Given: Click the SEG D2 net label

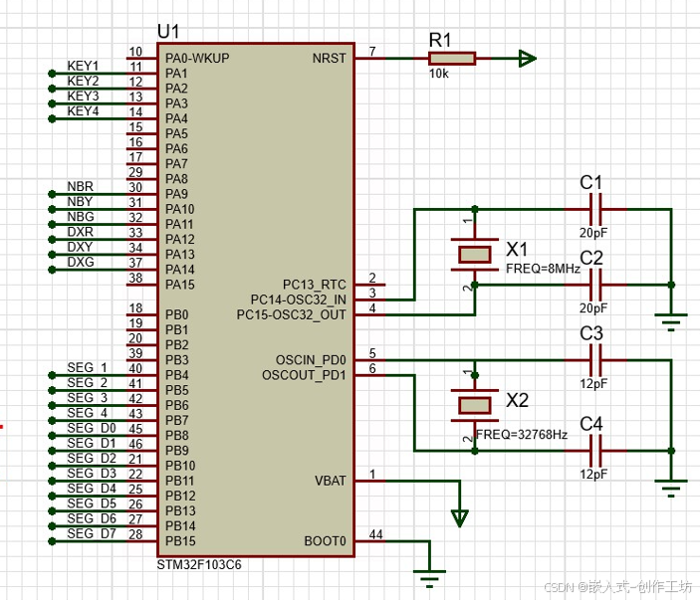Looking at the screenshot, I should click(x=92, y=459).
